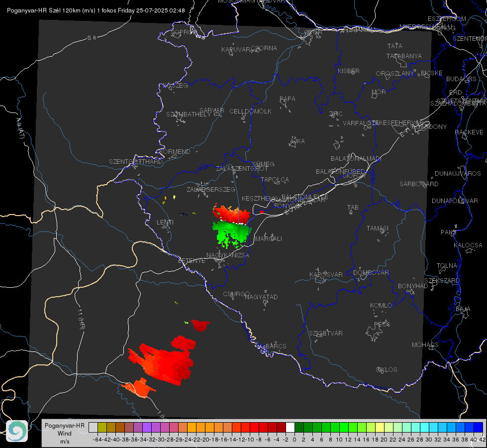The height and width of the screenshot is (448, 487).
Task: Click the BARCS city label
Action: 276,346
